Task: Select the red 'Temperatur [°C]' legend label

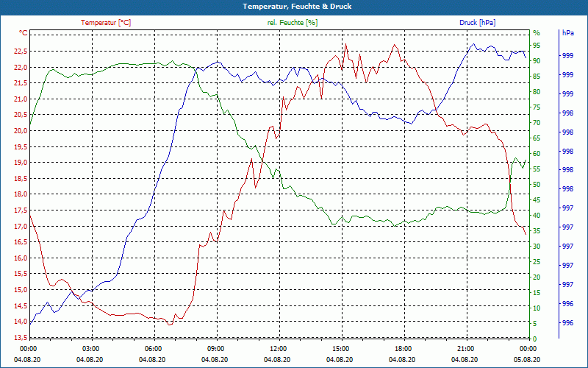Action: (x=106, y=23)
